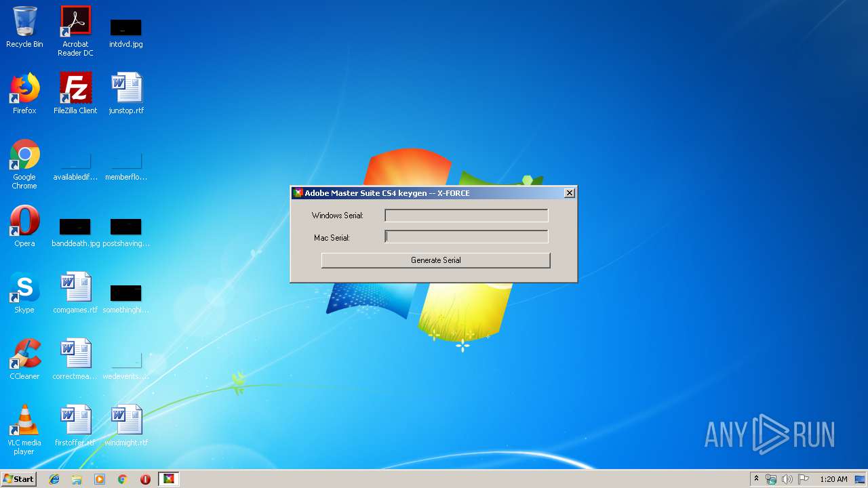868x488 pixels.
Task: Select the availabledif... desktop file
Action: pos(75,166)
